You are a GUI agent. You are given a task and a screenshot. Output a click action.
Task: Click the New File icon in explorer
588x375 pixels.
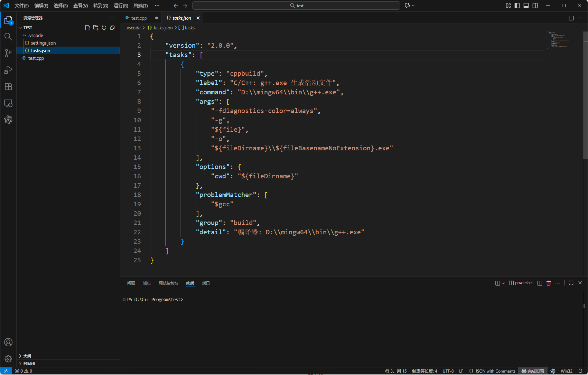[x=87, y=28]
